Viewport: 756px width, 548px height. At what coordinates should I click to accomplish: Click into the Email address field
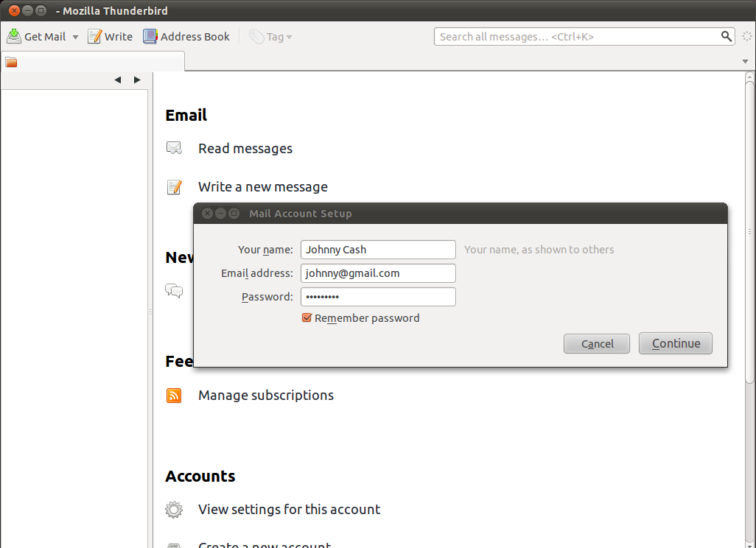[x=378, y=273]
